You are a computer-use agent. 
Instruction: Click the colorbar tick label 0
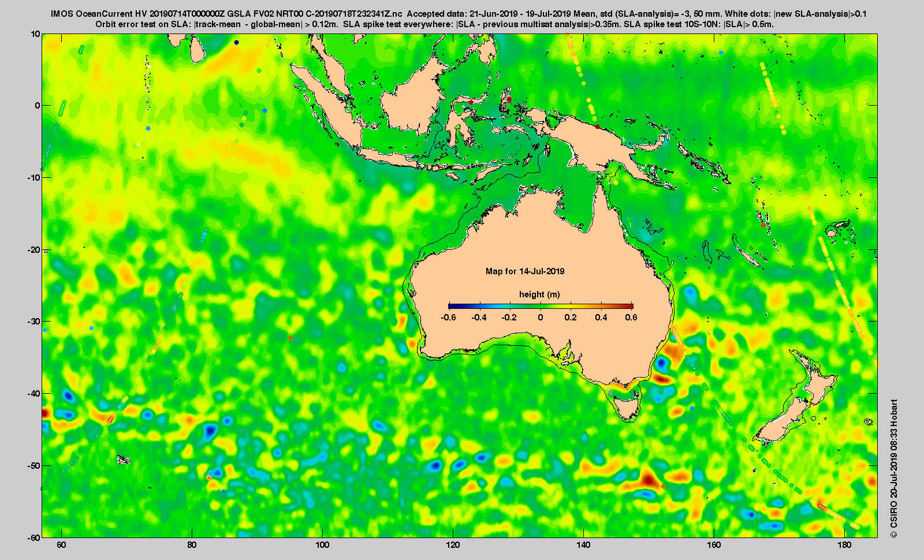click(541, 318)
